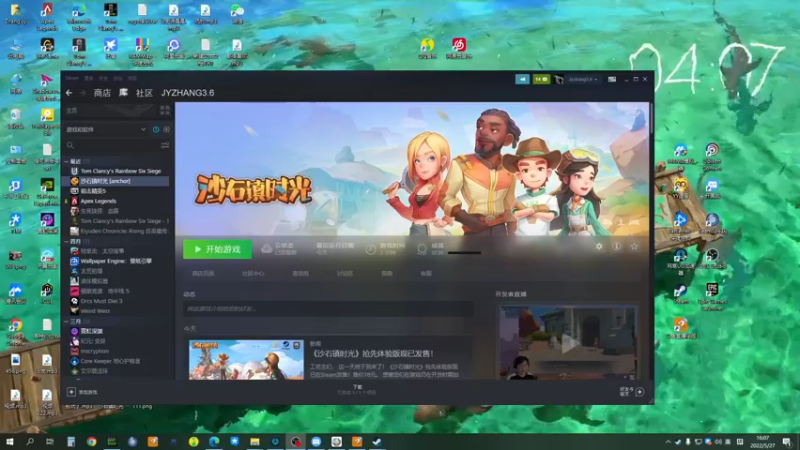Open news headline 《沙石镇时光》抢先体验版现已发售
The image size is (800, 450).
372,353
